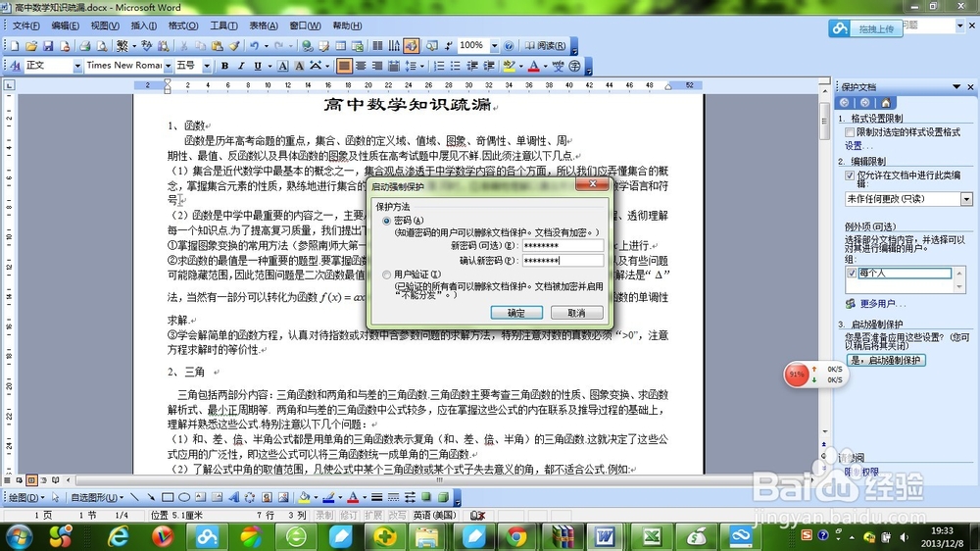Toggle 录制 macro recording in status bar
The width and height of the screenshot is (980, 551).
(x=323, y=516)
